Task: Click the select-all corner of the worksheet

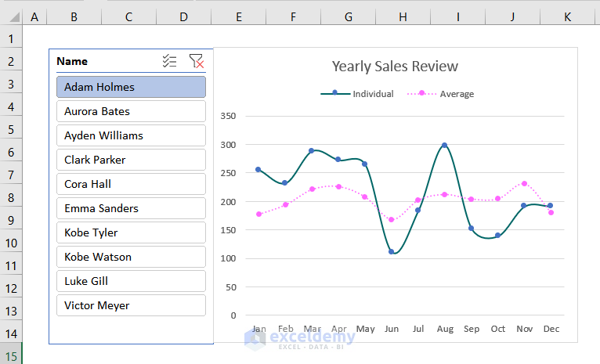Action: 11,16
